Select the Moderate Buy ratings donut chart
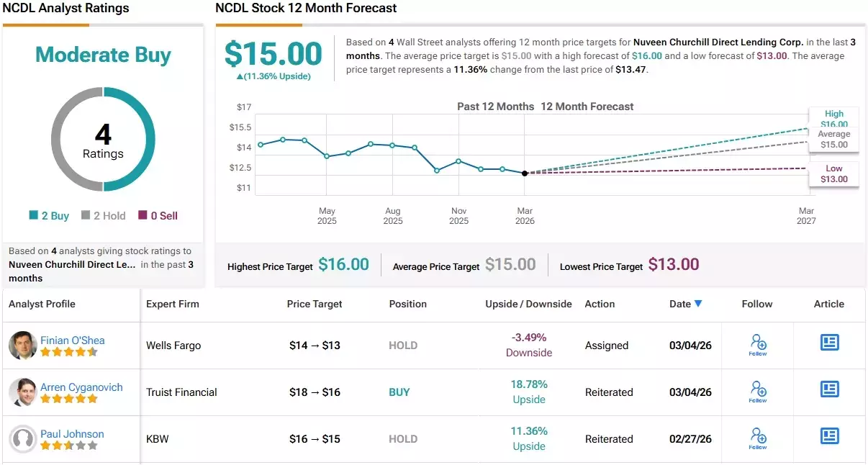868x465 pixels. coord(103,140)
